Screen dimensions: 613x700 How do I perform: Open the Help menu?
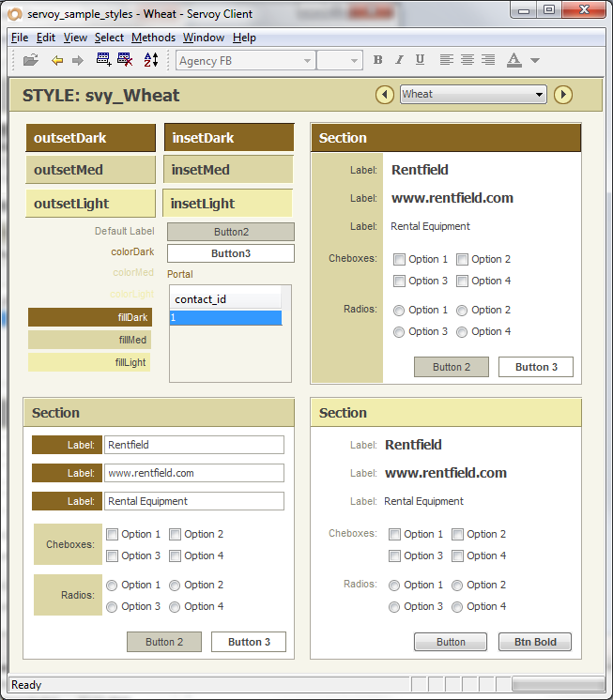coord(244,38)
